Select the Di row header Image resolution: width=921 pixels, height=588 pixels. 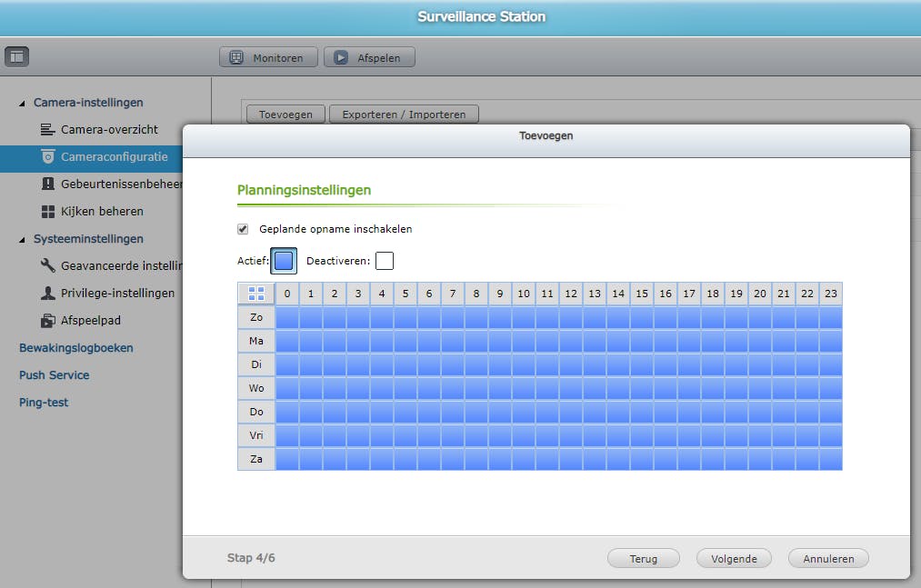[256, 364]
